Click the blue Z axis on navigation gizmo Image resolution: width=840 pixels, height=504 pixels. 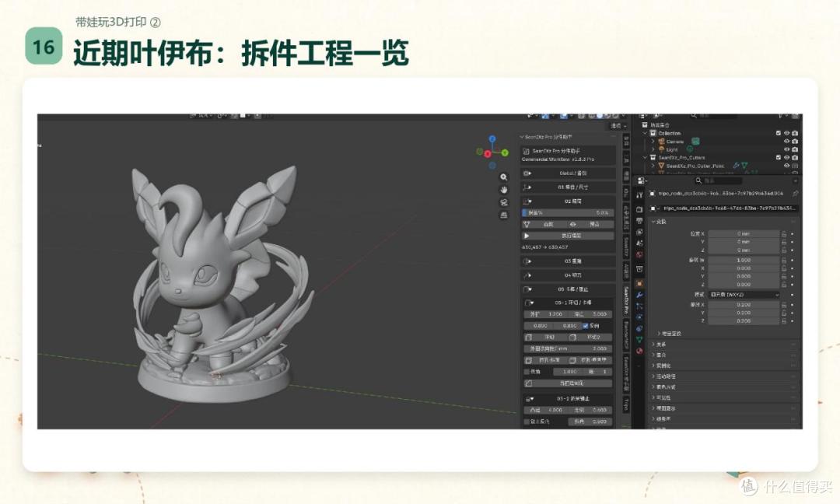coord(492,139)
